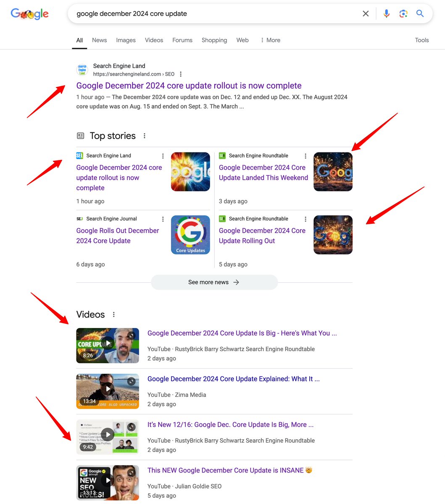
Task: Open options menu for Search Engine Journal story
Action: [163, 219]
